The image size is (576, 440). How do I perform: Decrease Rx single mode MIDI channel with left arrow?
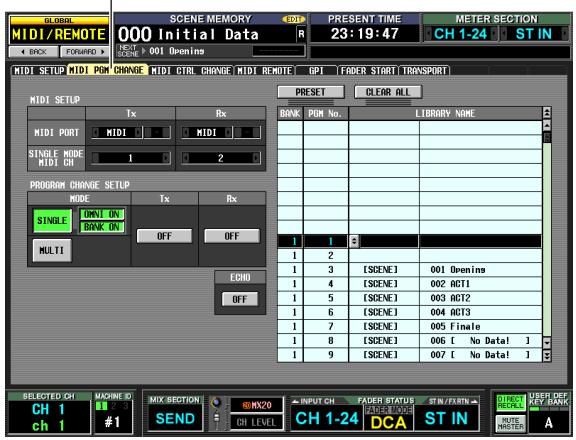point(186,158)
